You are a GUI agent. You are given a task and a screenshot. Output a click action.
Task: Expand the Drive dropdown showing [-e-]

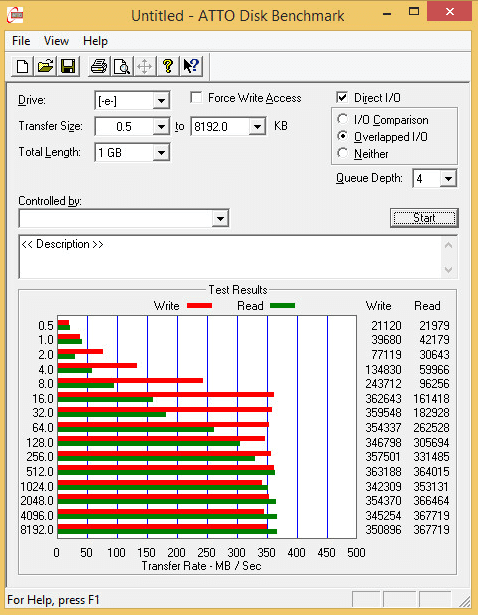tap(161, 101)
